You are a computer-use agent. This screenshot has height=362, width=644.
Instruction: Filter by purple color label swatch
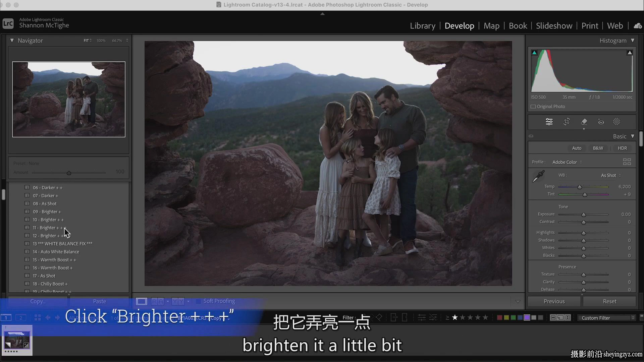click(527, 317)
